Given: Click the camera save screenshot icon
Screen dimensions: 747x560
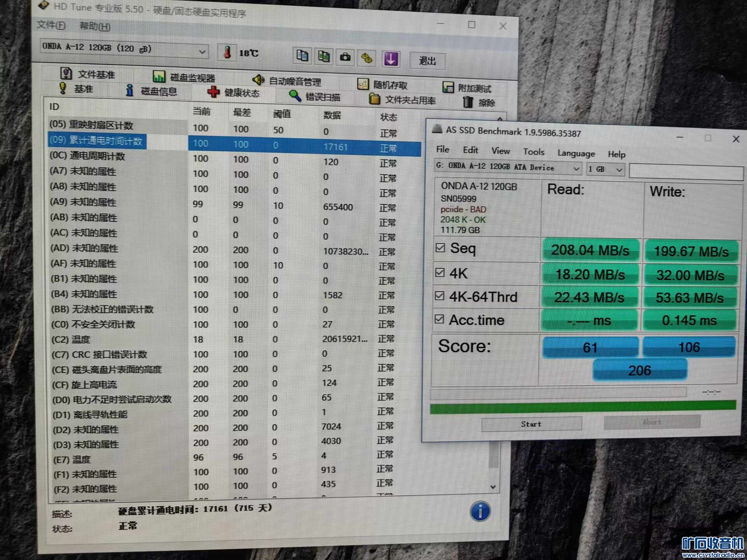Looking at the screenshot, I should click(x=345, y=58).
